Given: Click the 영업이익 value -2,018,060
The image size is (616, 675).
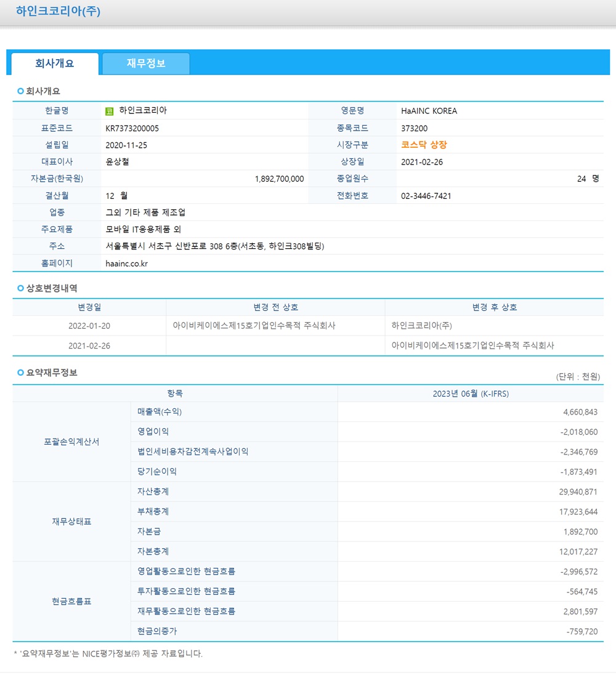Looking at the screenshot, I should pos(579,432).
